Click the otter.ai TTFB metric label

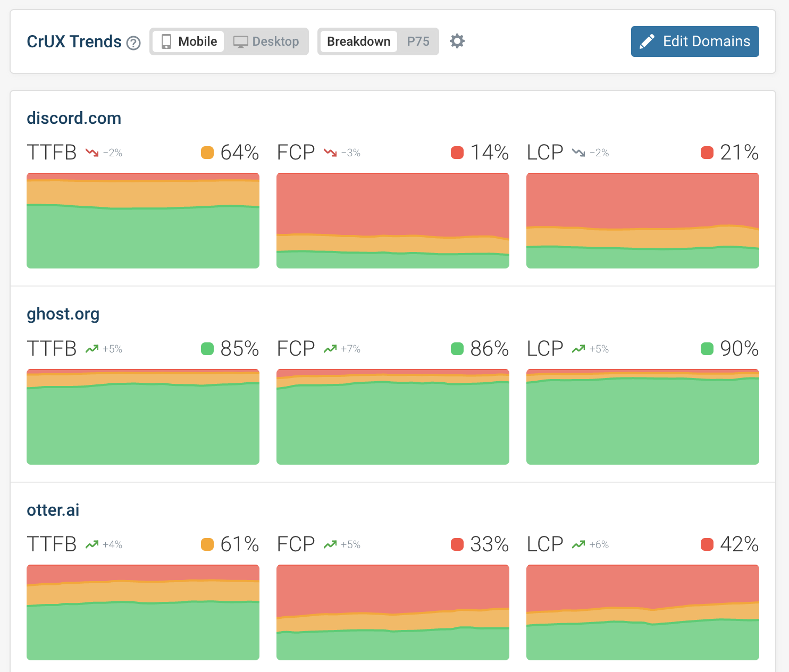point(52,544)
